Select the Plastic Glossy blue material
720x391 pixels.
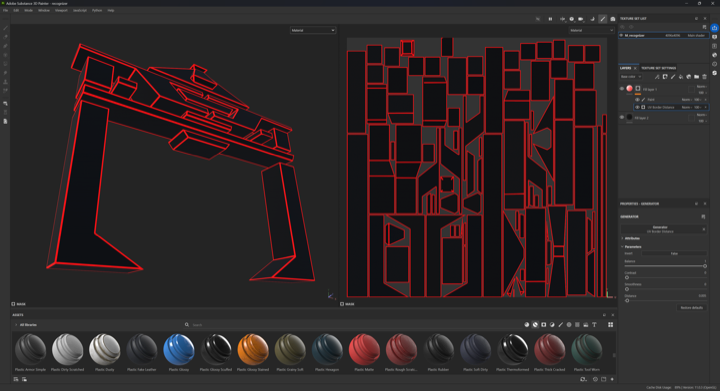179,350
